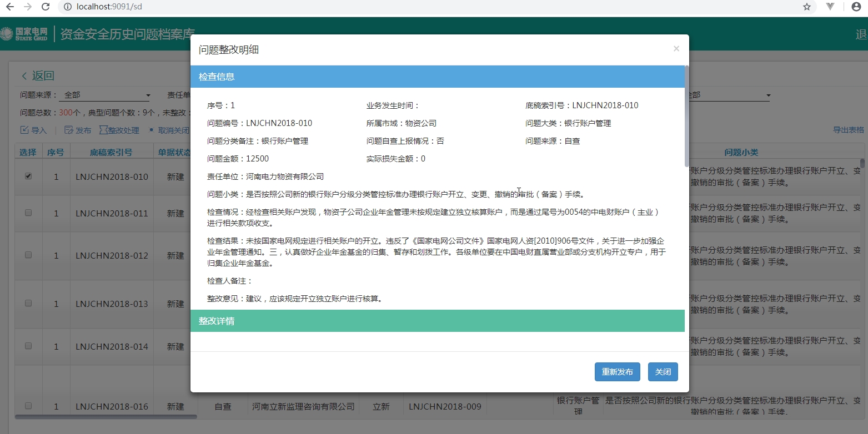Check the checkbox for row LNJCHN2018-014
The image size is (868, 434).
(x=28, y=346)
